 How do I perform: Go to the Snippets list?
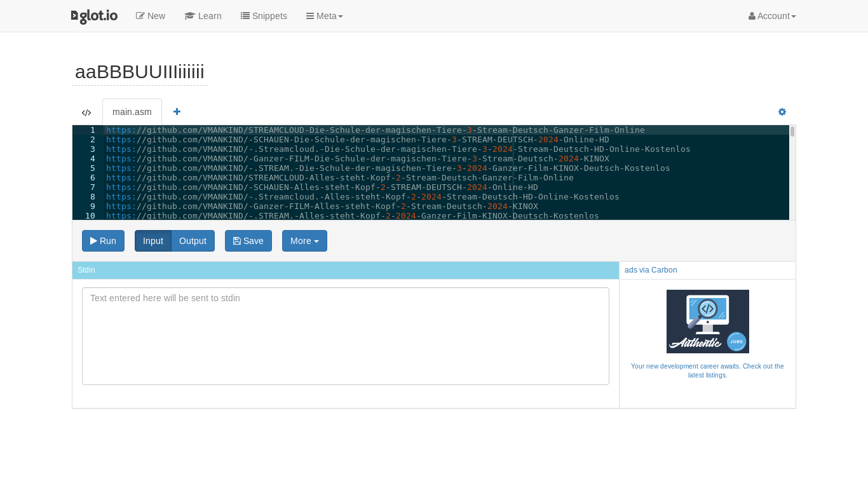(x=264, y=16)
